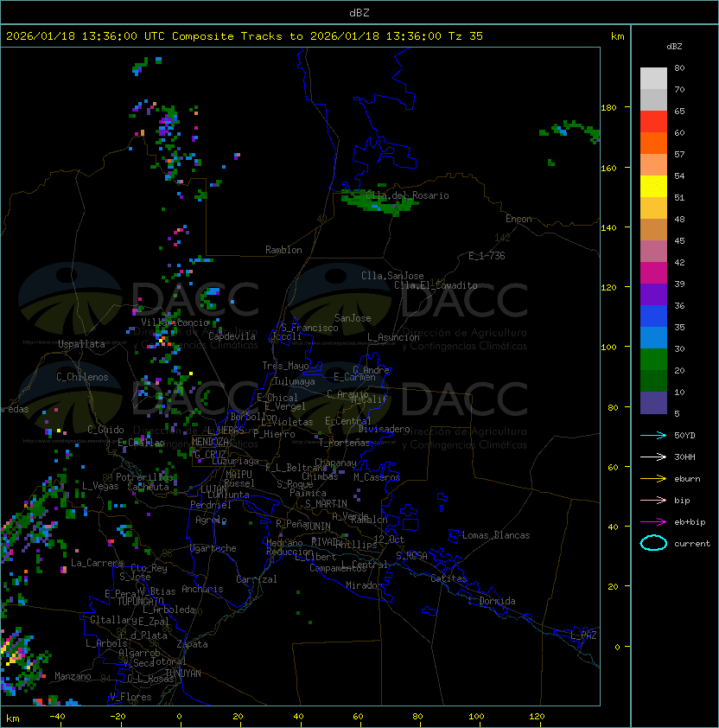The height and width of the screenshot is (728, 719).
Task: Choose the slate-colored bottom swatch of dBZ scale
Action: point(653,403)
